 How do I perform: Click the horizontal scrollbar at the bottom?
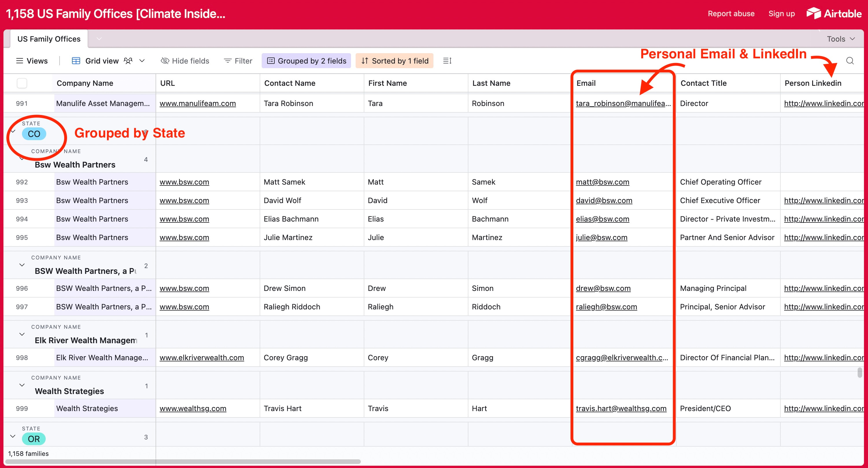point(183,462)
